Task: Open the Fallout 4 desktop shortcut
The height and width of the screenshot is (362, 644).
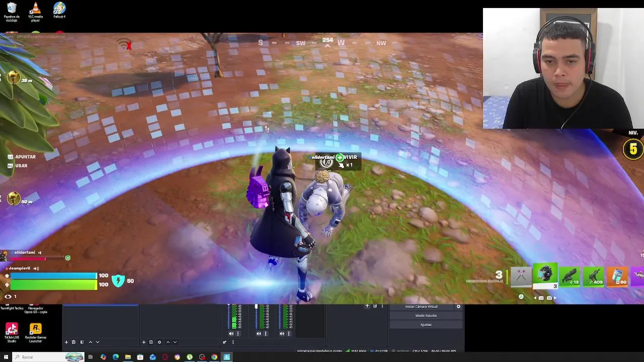Action: pos(59,10)
